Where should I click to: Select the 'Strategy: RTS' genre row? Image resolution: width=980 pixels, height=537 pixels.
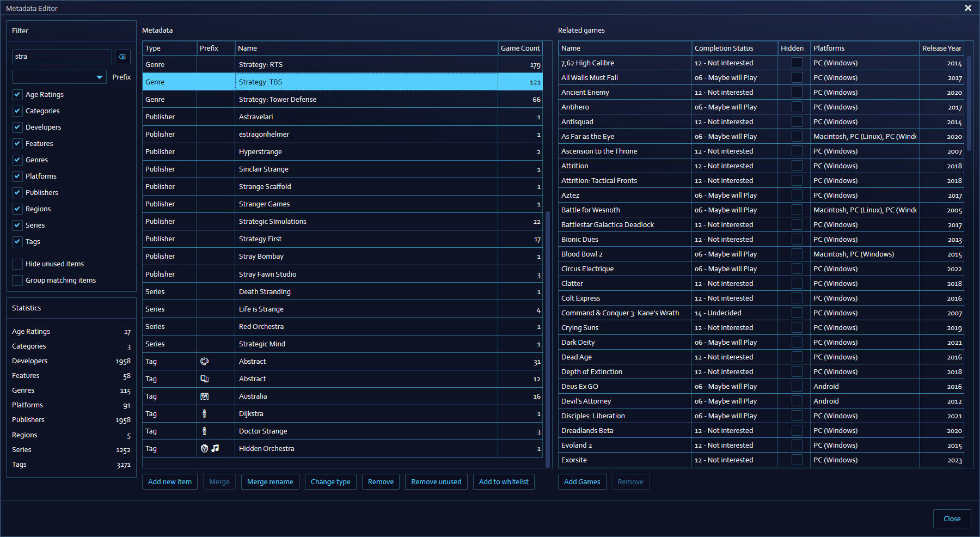(x=342, y=65)
